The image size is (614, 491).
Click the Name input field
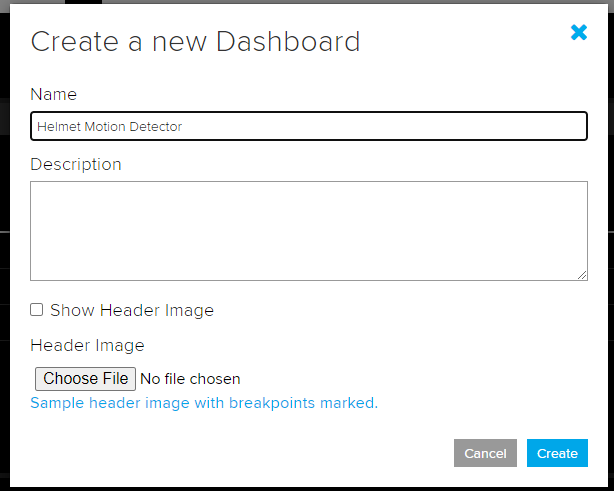pos(308,126)
